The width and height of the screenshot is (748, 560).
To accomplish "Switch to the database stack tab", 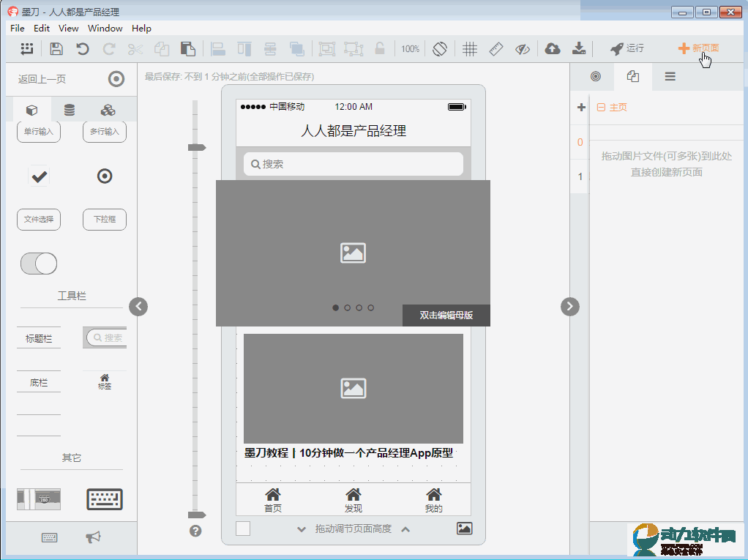I will 70,111.
